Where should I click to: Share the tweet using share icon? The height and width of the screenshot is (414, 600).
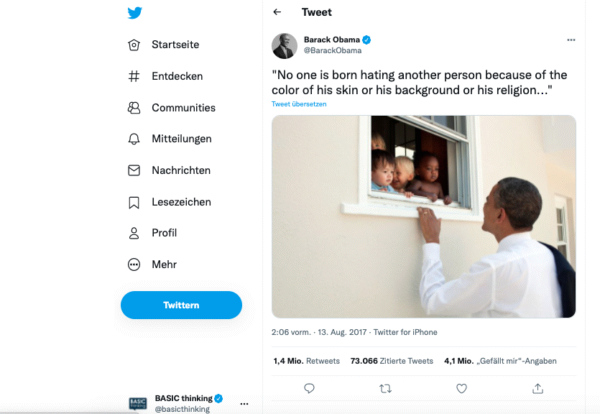click(x=538, y=388)
